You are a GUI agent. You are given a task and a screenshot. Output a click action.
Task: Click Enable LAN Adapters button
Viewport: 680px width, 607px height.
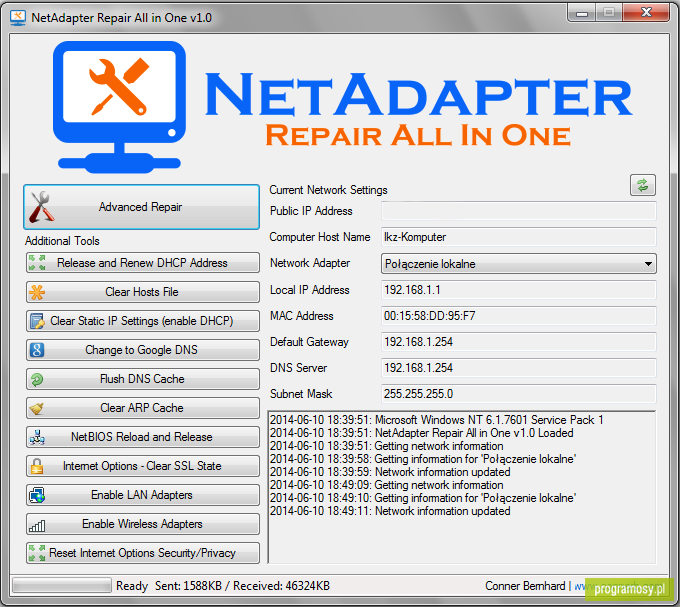tap(143, 495)
